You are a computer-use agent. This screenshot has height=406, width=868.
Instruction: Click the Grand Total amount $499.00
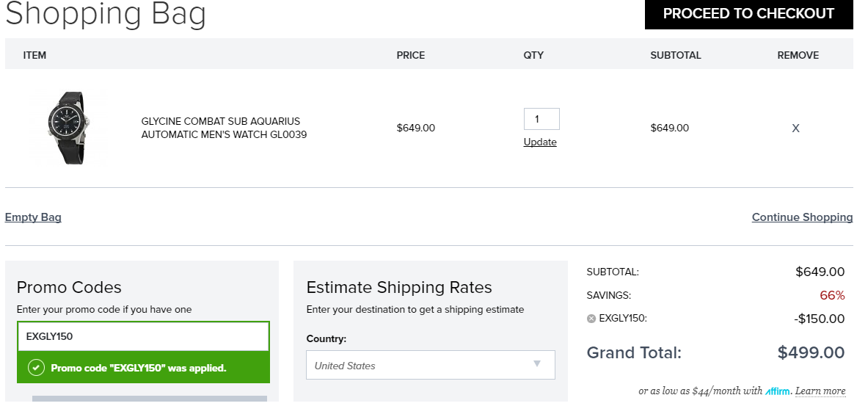pyautogui.click(x=811, y=352)
